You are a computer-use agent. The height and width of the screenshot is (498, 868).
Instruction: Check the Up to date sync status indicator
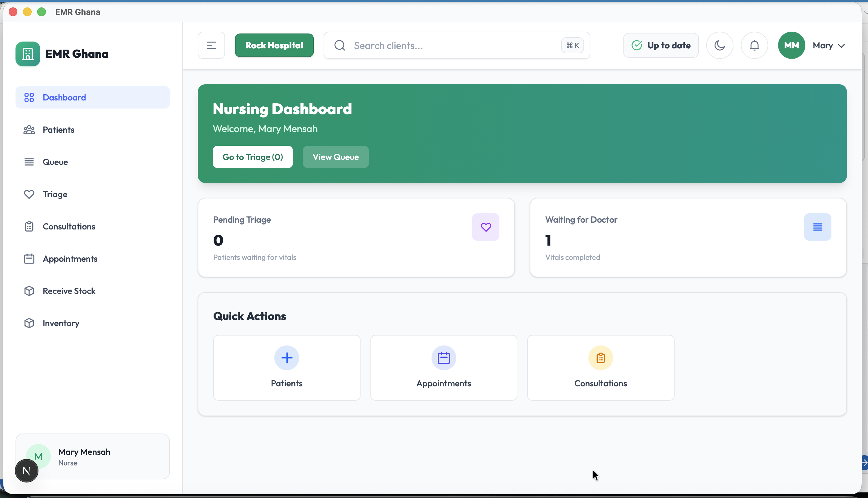[661, 45]
